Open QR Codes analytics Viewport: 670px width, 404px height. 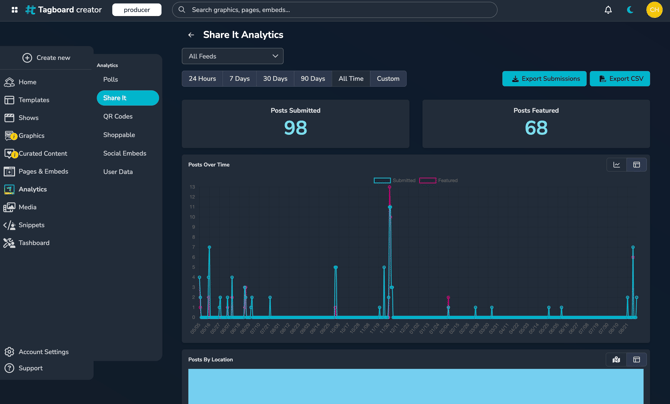tap(118, 117)
